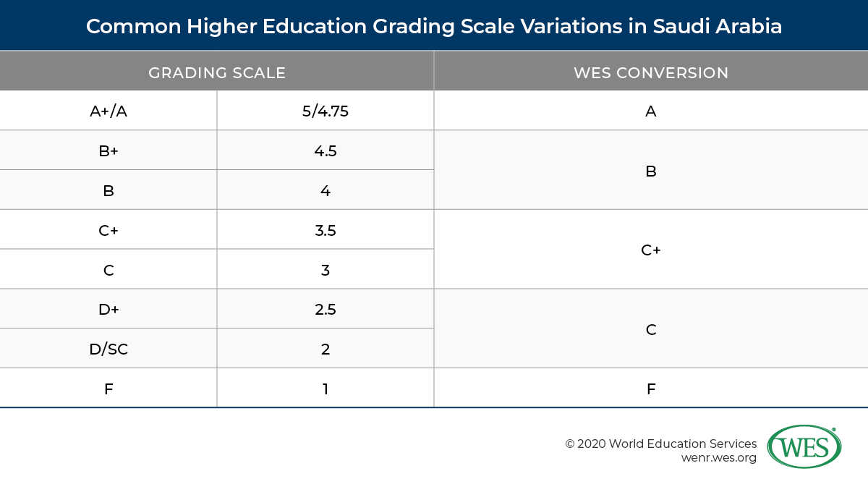868x492 pixels.
Task: Click the 4.5 grade point cell
Action: (325, 151)
